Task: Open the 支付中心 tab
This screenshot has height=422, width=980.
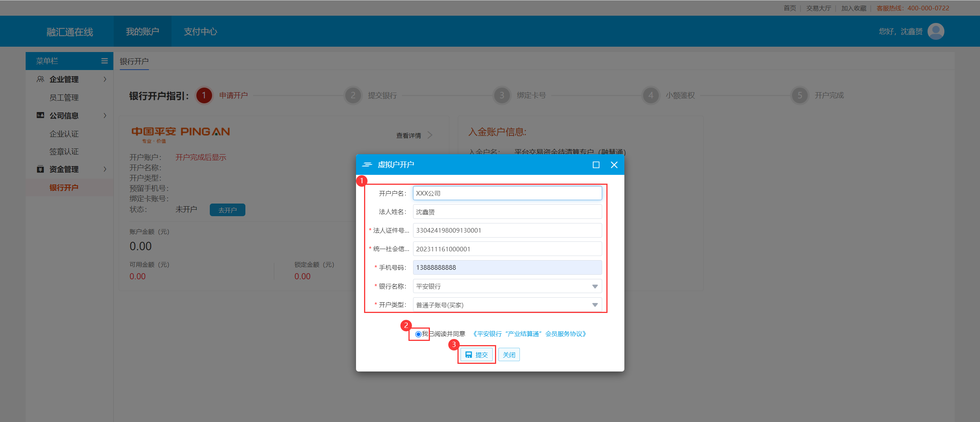Action: pyautogui.click(x=200, y=31)
